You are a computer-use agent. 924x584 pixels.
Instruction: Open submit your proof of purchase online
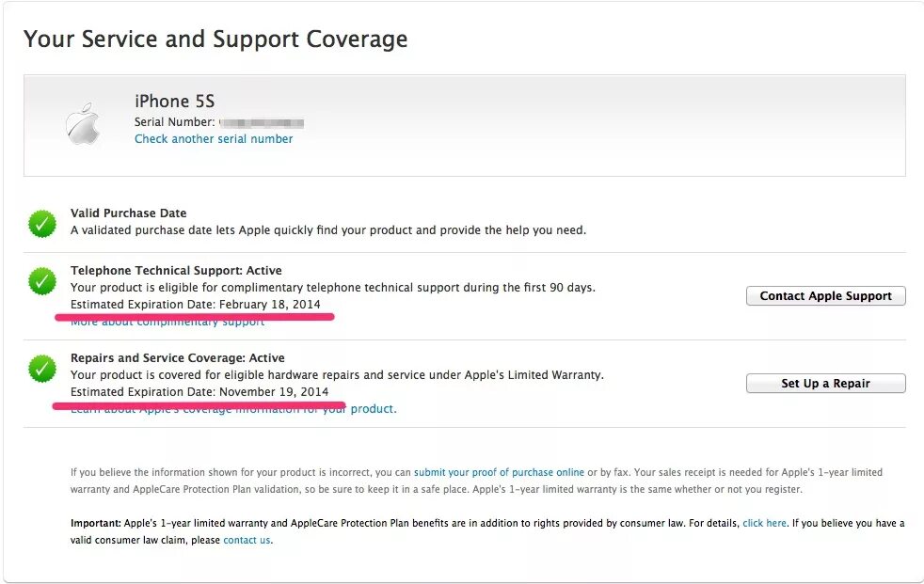pos(499,472)
